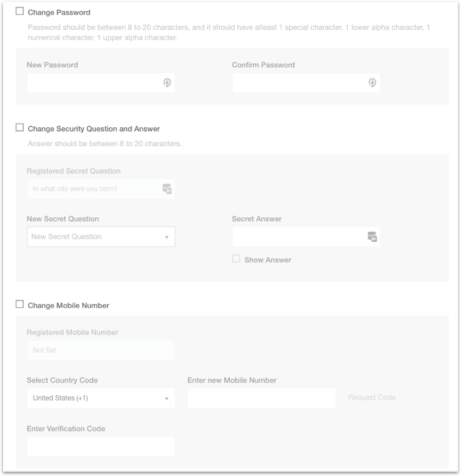Toggle the Show Answer checkbox
Screen dimensions: 461x476
point(236,259)
